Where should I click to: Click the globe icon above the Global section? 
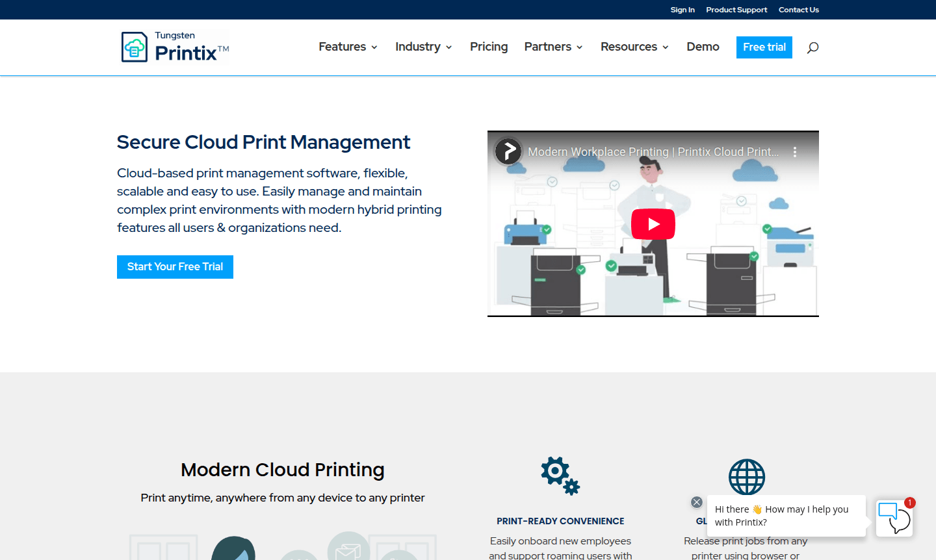(x=746, y=476)
